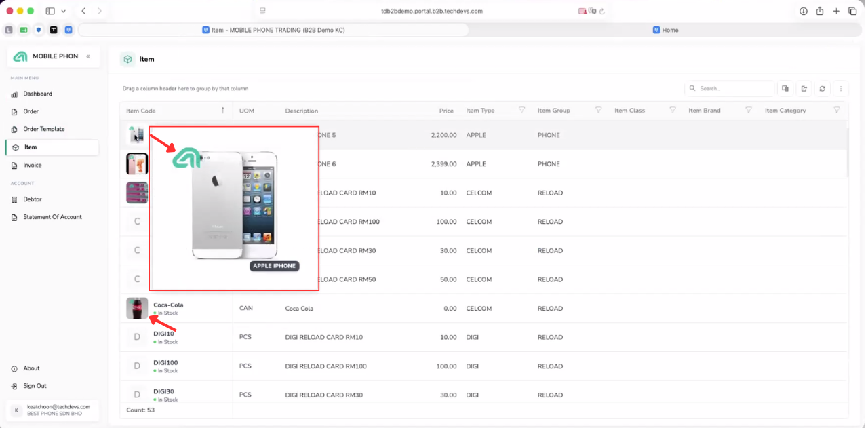Screen dimensions: 868x428
Task: Click the Description column header
Action: click(302, 111)
